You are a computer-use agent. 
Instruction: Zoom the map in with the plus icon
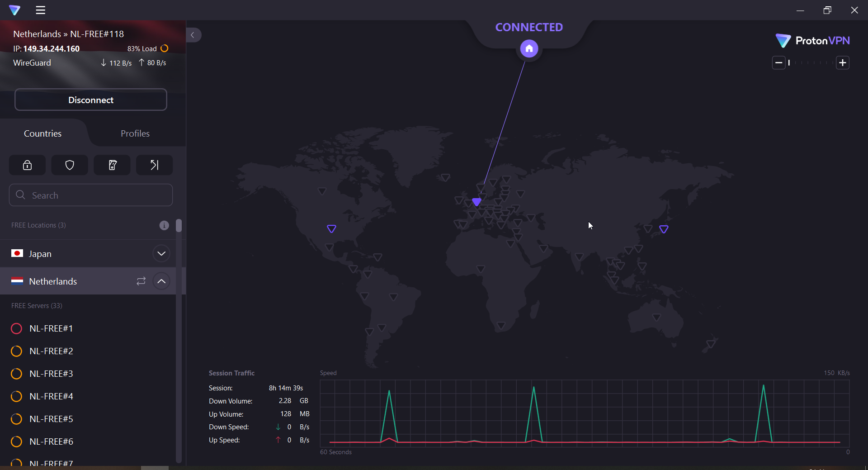click(843, 62)
